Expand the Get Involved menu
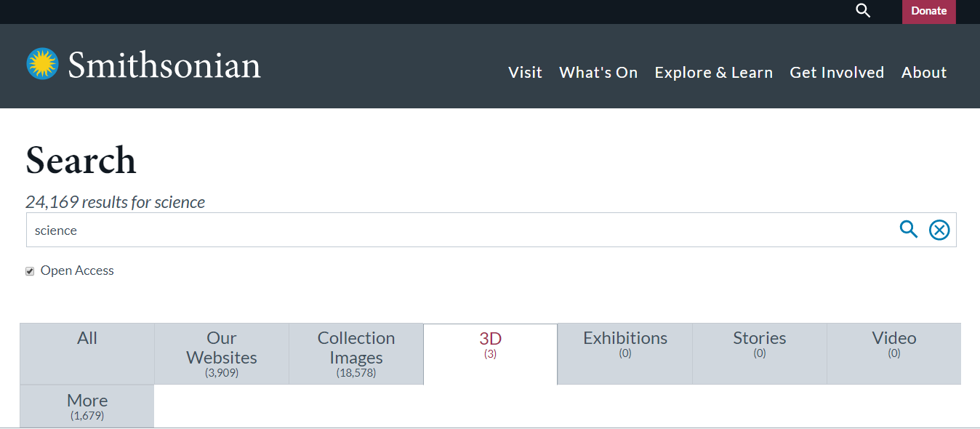The width and height of the screenshot is (980, 429). click(837, 73)
